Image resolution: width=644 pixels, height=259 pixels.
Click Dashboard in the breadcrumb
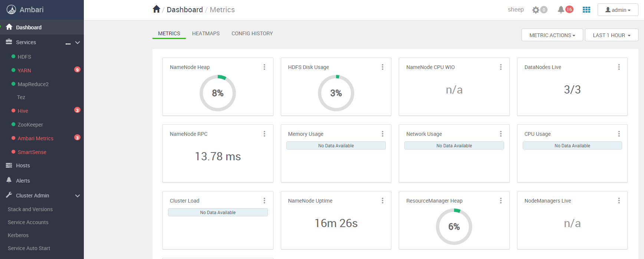pos(185,10)
